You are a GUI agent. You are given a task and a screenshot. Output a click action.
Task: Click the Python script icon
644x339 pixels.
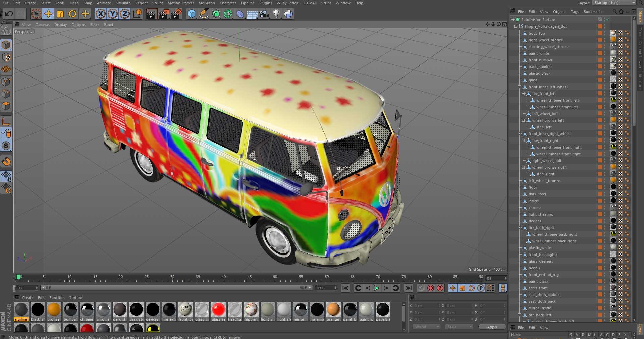click(288, 14)
